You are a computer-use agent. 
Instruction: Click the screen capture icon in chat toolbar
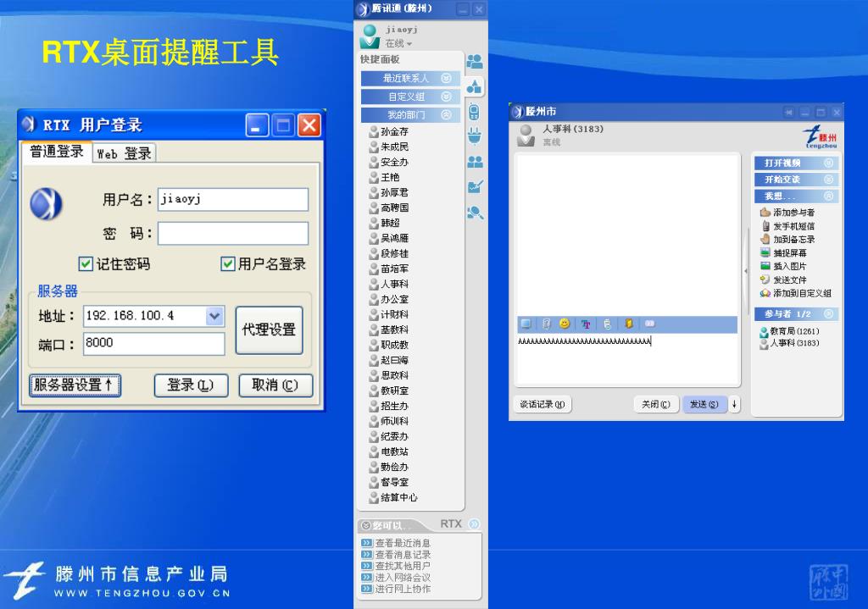pos(526,324)
